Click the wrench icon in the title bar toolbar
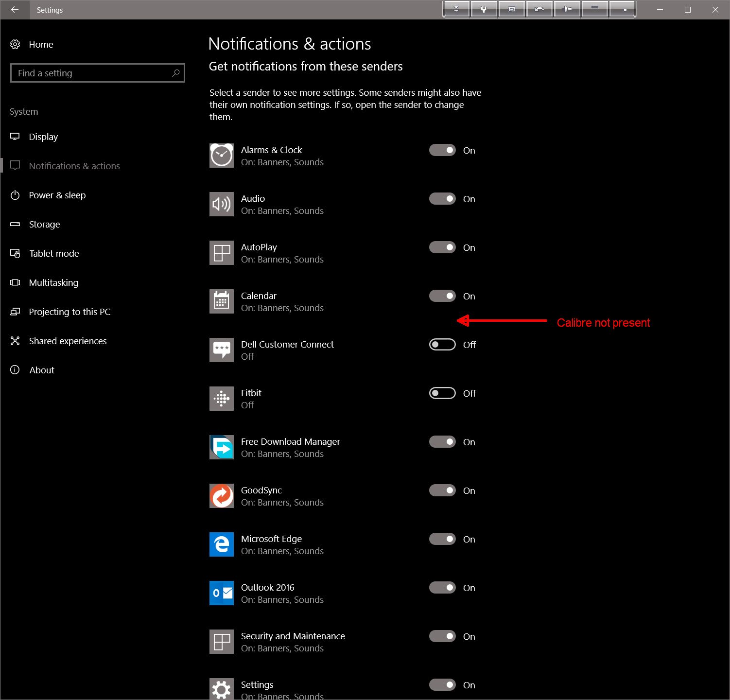Screen dimensions: 730x700 484,9
